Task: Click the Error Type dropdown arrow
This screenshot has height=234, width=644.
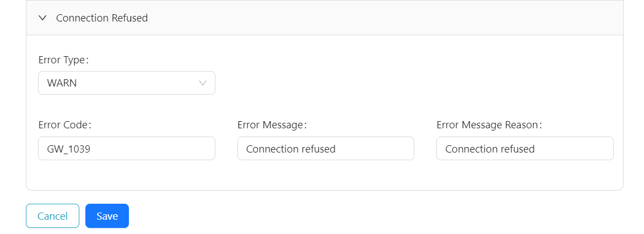Action: [202, 83]
